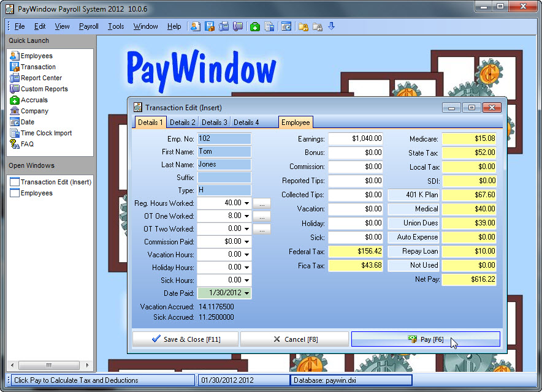Open the Window menu
The width and height of the screenshot is (542, 392).
(145, 26)
